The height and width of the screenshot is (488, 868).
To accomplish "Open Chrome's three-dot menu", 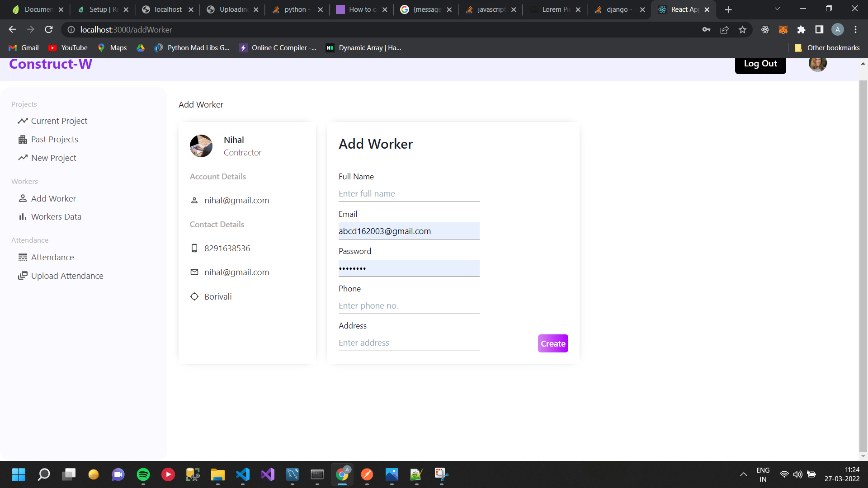I will pos(856,29).
